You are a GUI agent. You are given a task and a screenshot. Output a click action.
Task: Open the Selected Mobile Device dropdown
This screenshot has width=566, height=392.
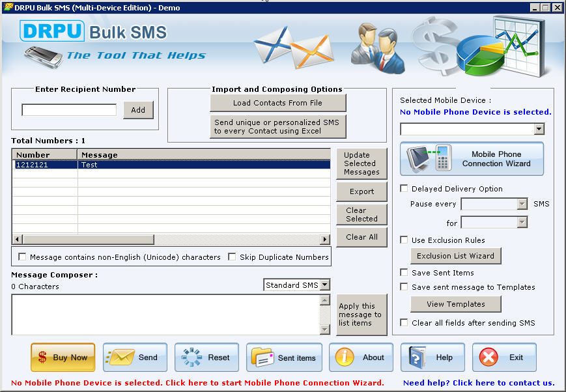point(539,129)
